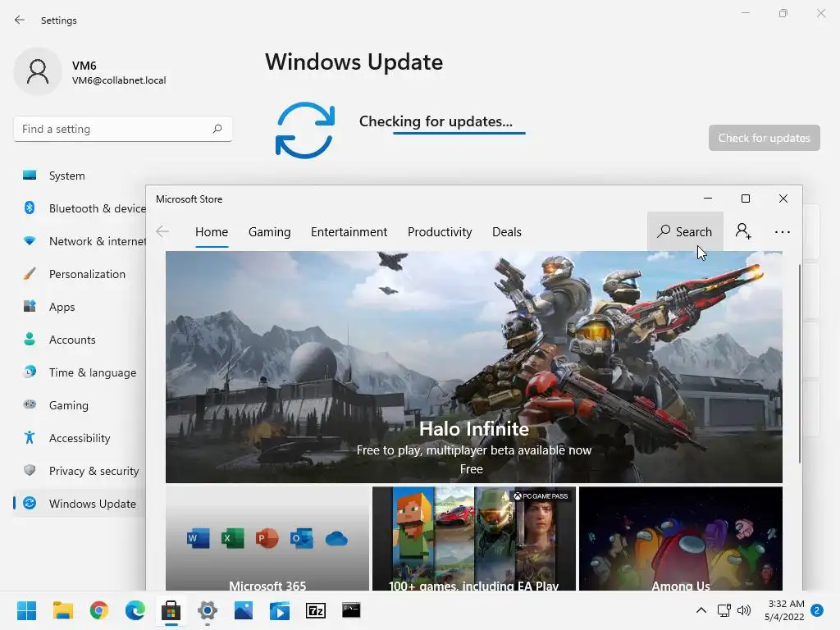Open 7-Zip from the taskbar
The image size is (840, 630).
coord(316,610)
